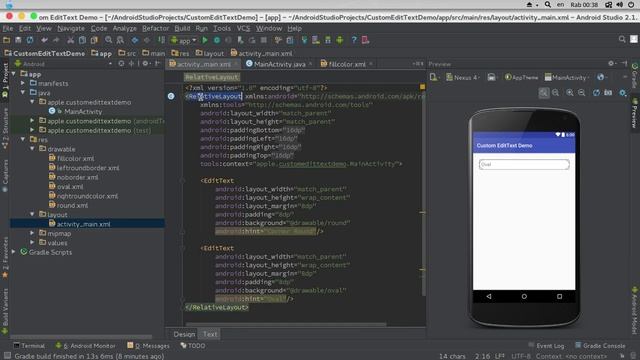This screenshot has height=360, width=640.
Task: Open the Event Log
Action: pos(546,346)
